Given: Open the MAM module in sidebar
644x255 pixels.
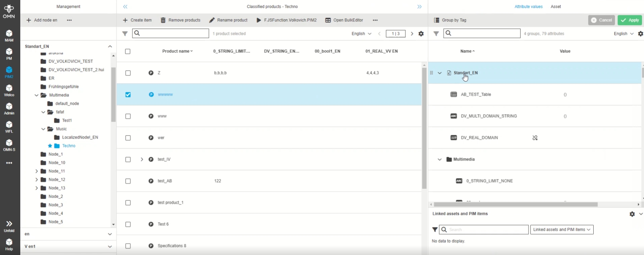Looking at the screenshot, I should coord(9,35).
